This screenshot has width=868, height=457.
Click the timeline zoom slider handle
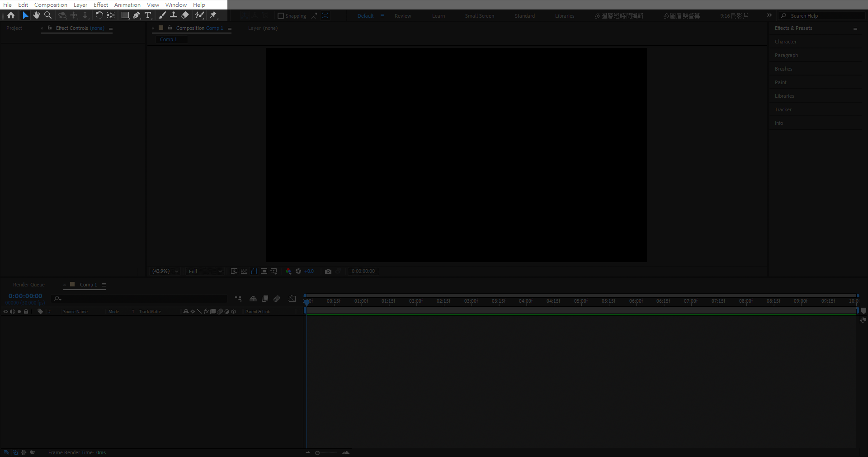[317, 453]
